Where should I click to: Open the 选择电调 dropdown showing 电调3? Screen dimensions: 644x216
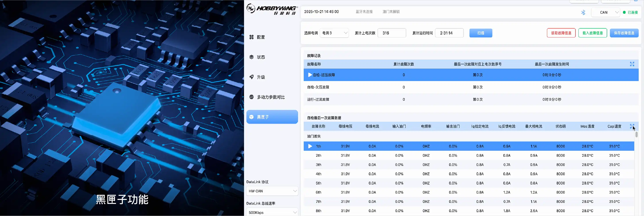coord(334,33)
